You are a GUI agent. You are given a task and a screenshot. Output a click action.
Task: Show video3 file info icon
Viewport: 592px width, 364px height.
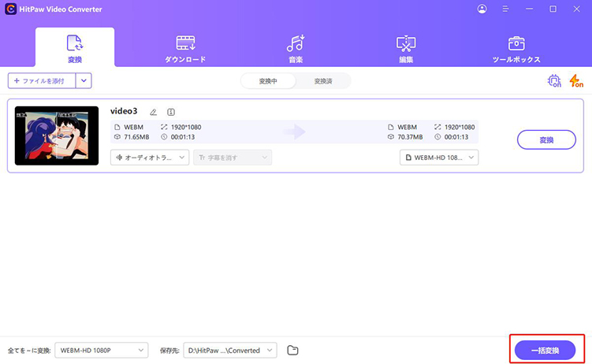(x=171, y=112)
